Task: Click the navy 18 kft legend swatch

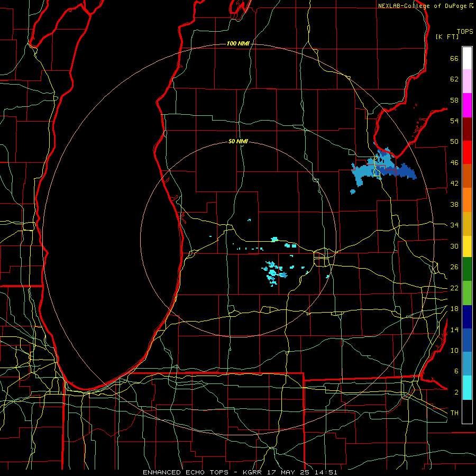Action: (x=467, y=317)
